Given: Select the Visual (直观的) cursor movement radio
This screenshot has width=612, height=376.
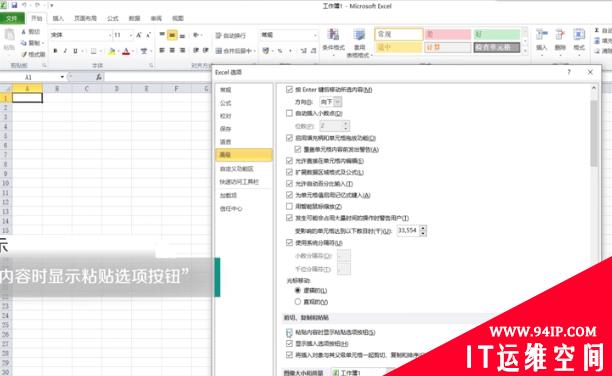Looking at the screenshot, I should tap(298, 301).
